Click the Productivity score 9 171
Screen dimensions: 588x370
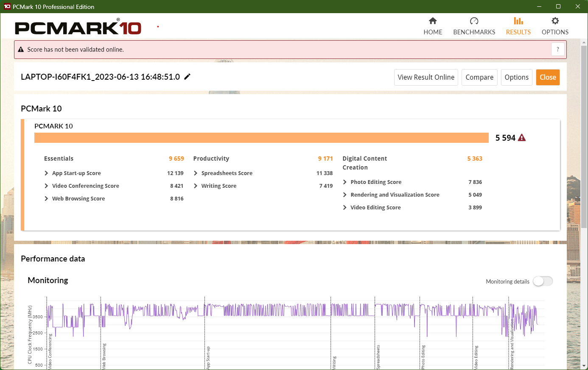pos(325,159)
